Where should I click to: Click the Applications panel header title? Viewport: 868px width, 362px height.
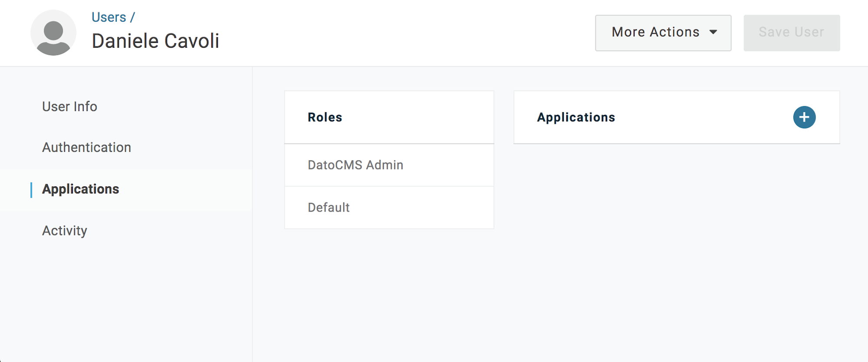(x=576, y=117)
